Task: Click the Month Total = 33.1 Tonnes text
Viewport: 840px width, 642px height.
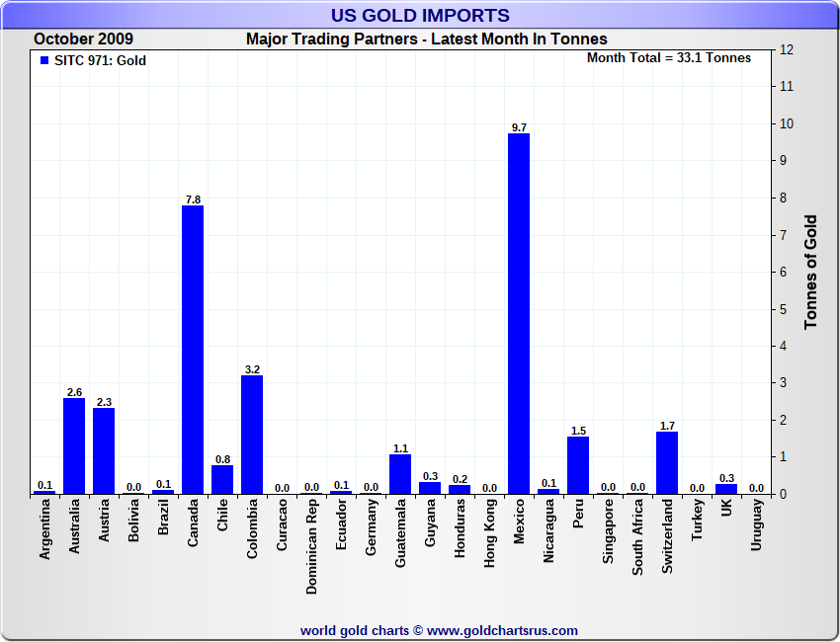Action: coord(669,58)
